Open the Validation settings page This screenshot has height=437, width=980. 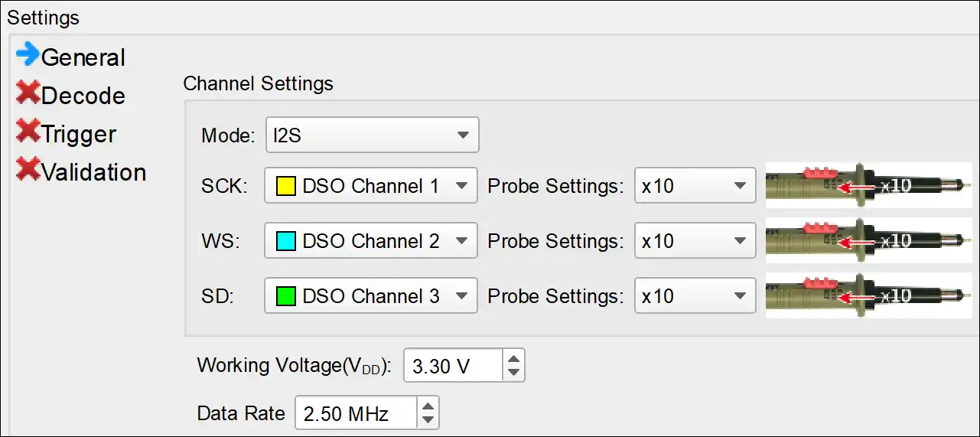pos(93,172)
